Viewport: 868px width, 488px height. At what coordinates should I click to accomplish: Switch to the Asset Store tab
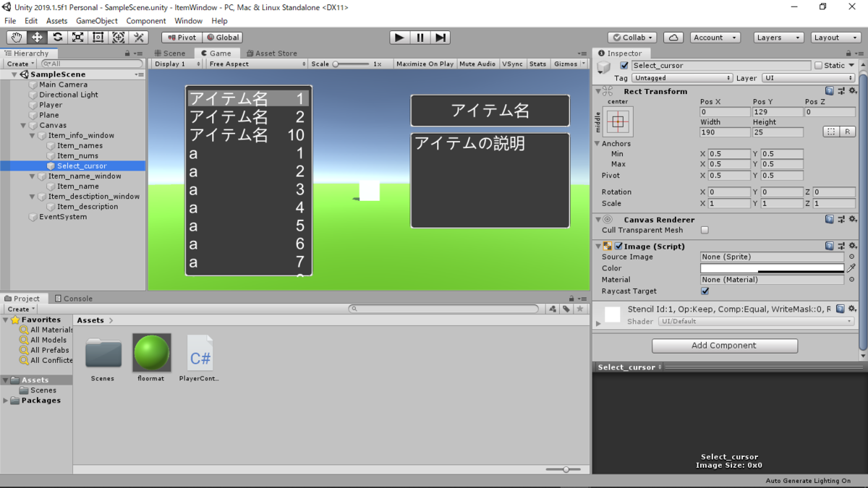coord(271,53)
